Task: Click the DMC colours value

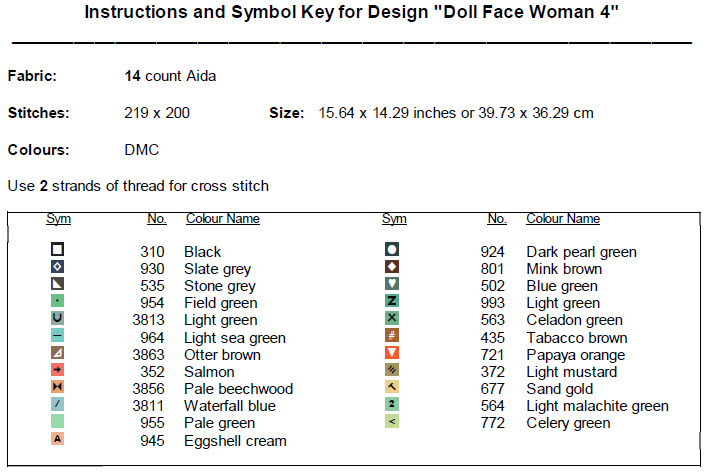Action: pos(141,150)
